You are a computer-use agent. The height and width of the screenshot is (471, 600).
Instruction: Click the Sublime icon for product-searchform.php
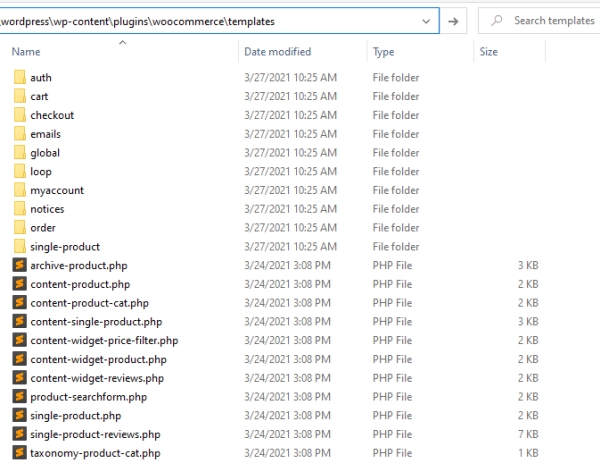pyautogui.click(x=20, y=396)
